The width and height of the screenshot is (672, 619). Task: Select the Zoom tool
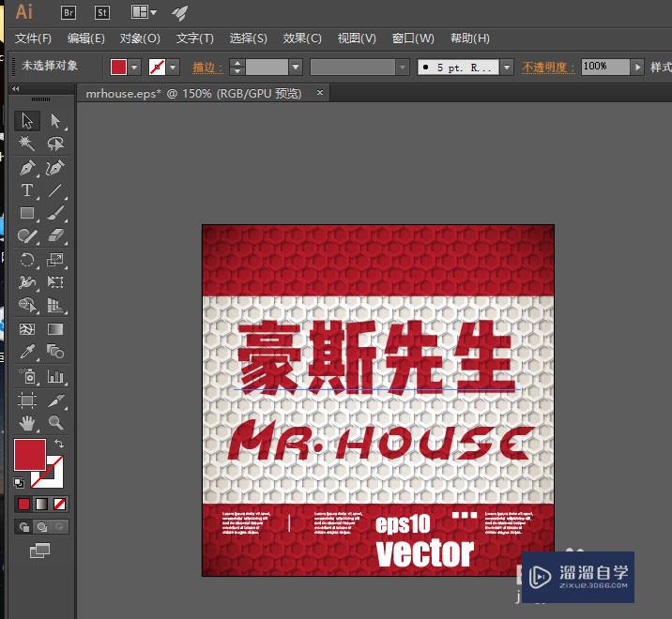55,423
